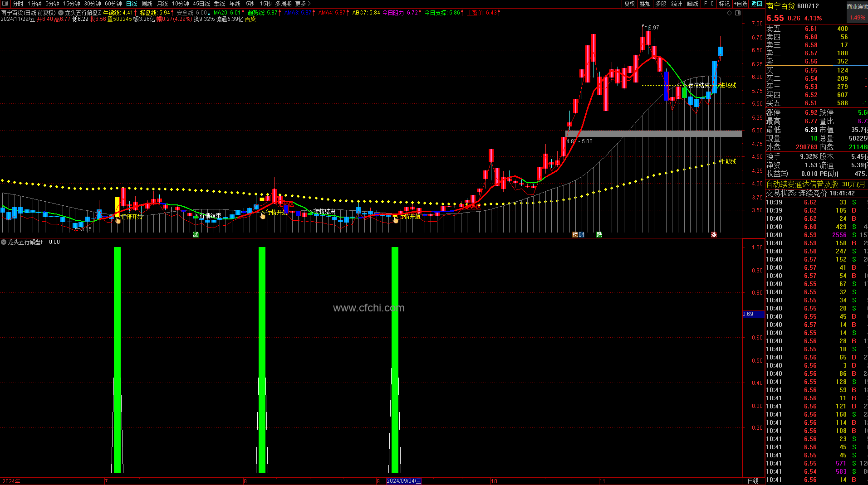Click the stock code 600712
This screenshot has height=485, width=868.
click(x=808, y=6)
